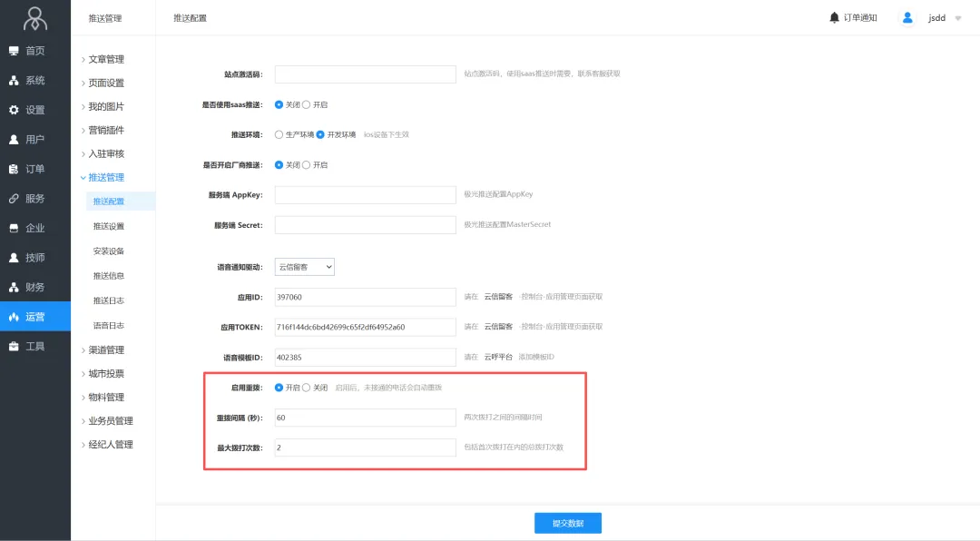The width and height of the screenshot is (980, 541).
Task: Click the 首页 home monitor icon
Action: pyautogui.click(x=14, y=51)
